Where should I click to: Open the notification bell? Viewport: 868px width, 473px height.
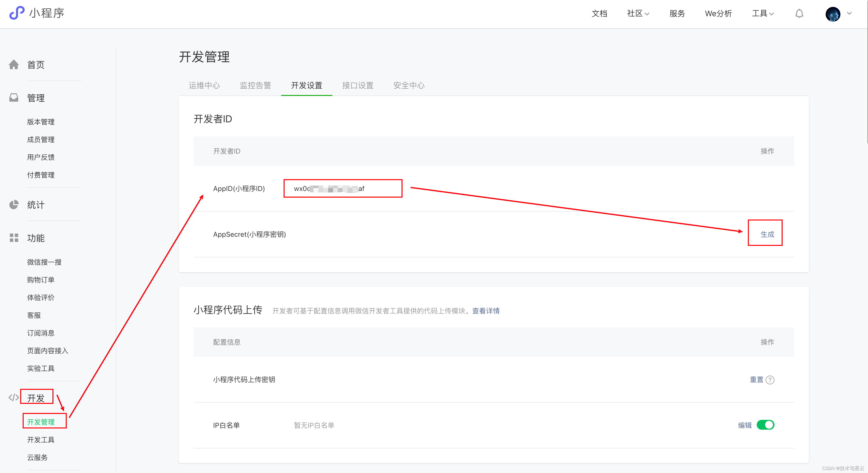(799, 14)
